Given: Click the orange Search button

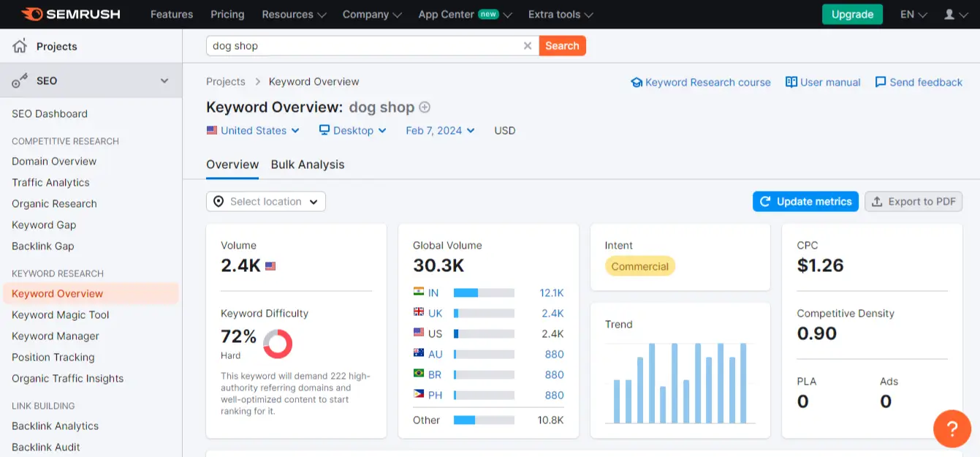Looking at the screenshot, I should click(563, 45).
